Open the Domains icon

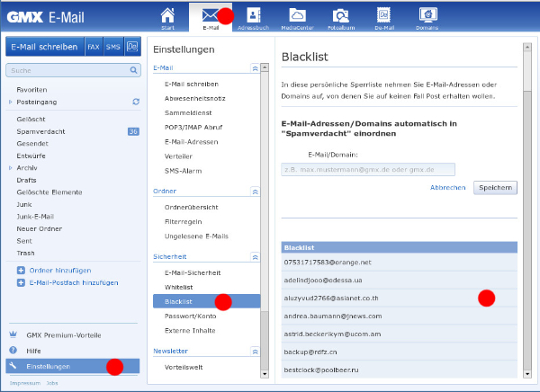tap(427, 16)
